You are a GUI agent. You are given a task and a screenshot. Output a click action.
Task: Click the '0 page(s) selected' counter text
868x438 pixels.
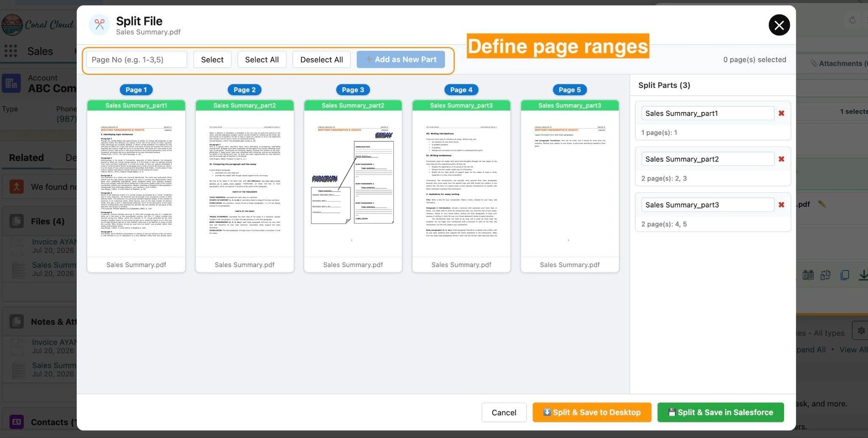click(x=754, y=60)
